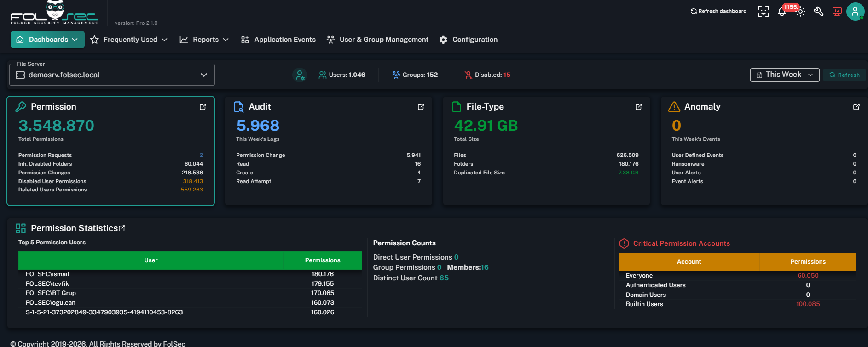Click the Anomaly warning triangle icon

pos(674,107)
